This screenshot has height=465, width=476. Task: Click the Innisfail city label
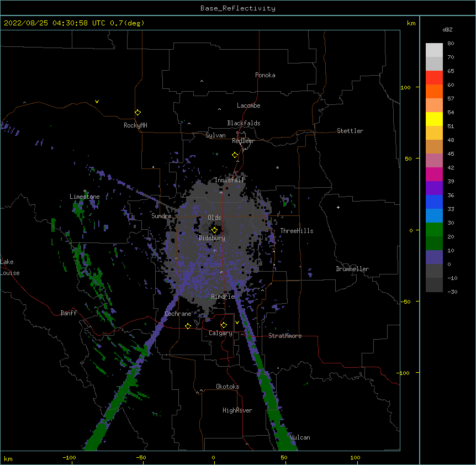(x=229, y=180)
